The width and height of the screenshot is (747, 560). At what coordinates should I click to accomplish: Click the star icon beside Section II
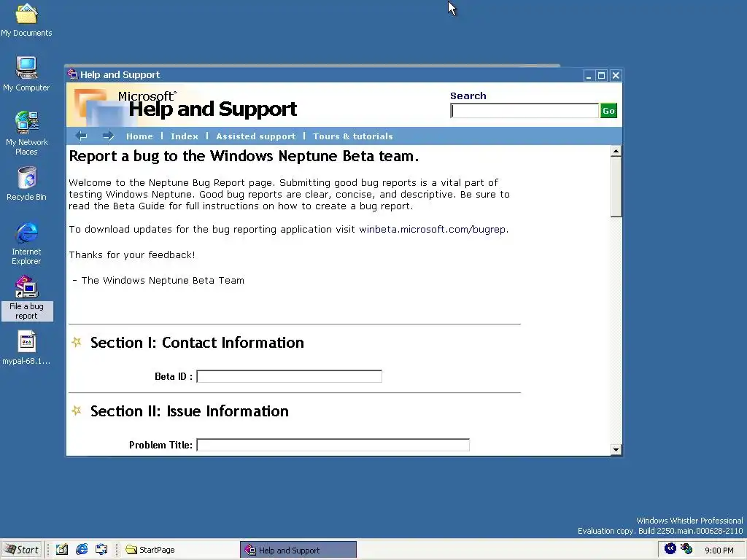tap(76, 411)
